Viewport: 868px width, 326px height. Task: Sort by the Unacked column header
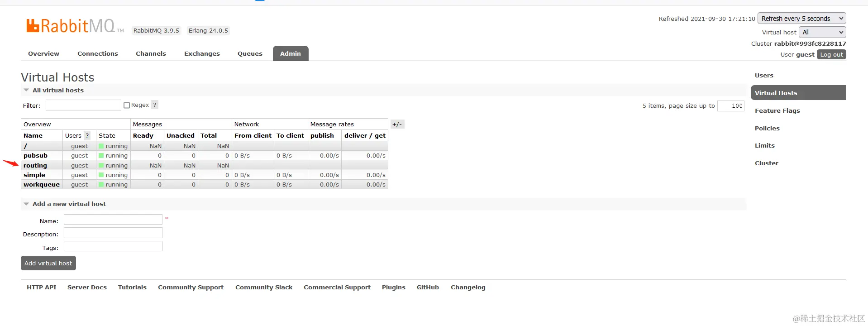(x=181, y=135)
